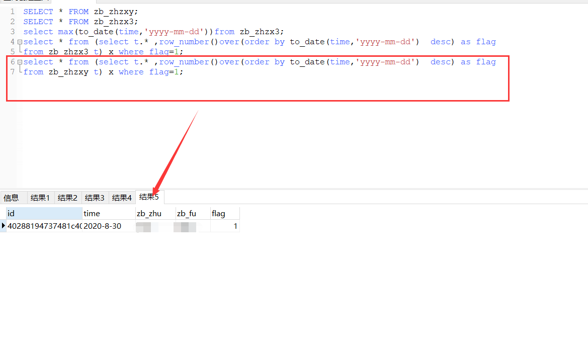
Task: Click row_number() on line 6
Action: click(x=189, y=62)
